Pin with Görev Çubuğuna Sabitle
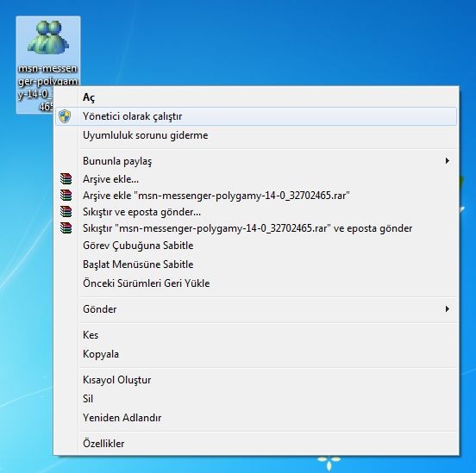Viewport: 476px width, 473px height. [x=256, y=246]
